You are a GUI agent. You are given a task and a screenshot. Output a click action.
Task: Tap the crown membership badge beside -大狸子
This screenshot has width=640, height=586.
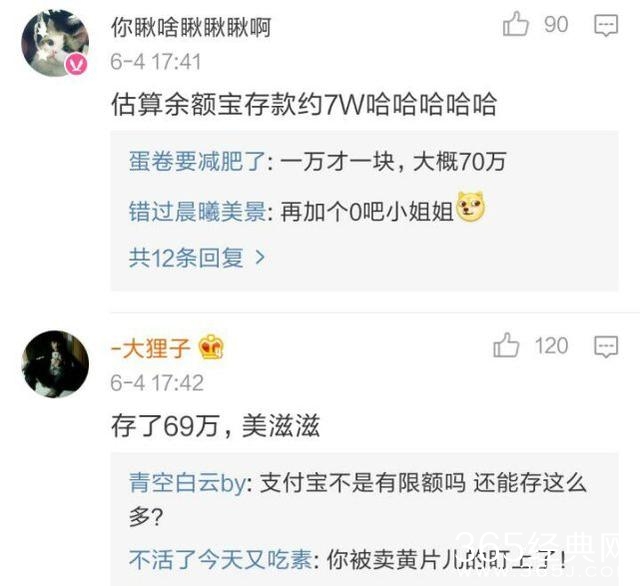click(x=211, y=347)
